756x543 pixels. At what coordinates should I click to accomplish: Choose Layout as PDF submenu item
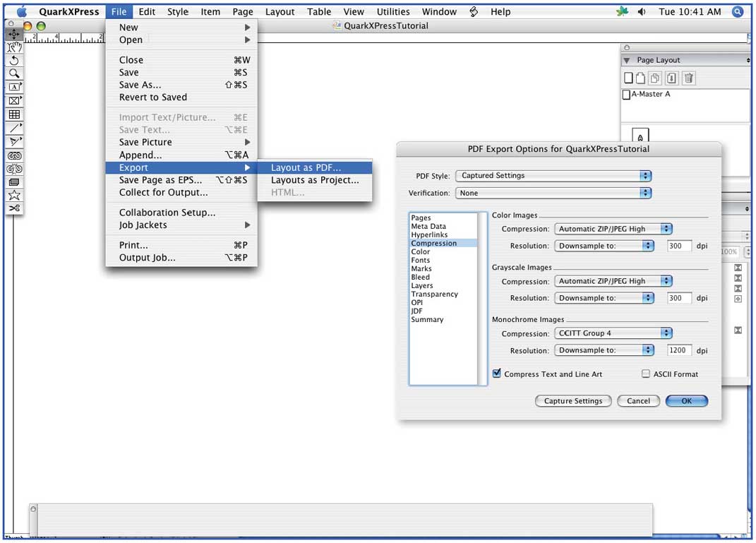pos(315,167)
